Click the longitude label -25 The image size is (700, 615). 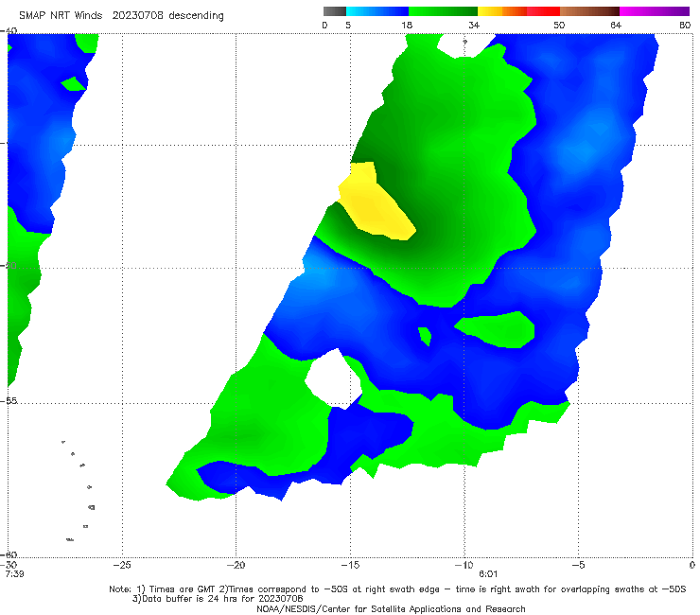pos(122,565)
